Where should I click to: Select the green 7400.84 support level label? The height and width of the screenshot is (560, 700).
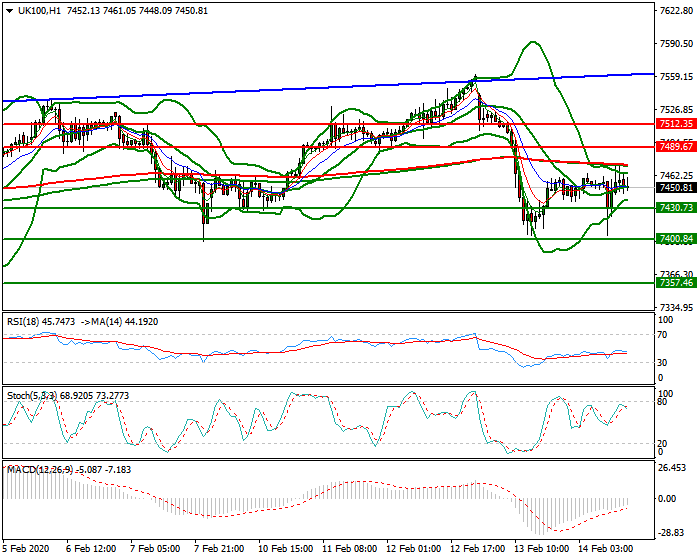676,239
